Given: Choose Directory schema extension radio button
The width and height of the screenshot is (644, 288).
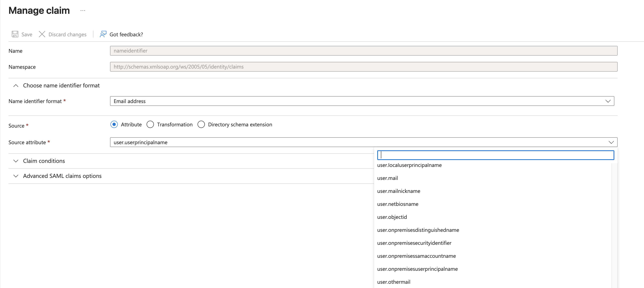Looking at the screenshot, I should coord(201,124).
